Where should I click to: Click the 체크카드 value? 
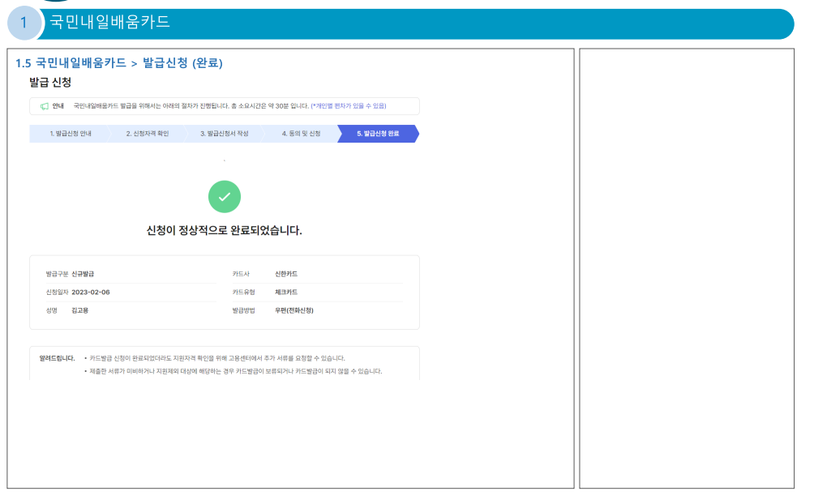tap(286, 293)
